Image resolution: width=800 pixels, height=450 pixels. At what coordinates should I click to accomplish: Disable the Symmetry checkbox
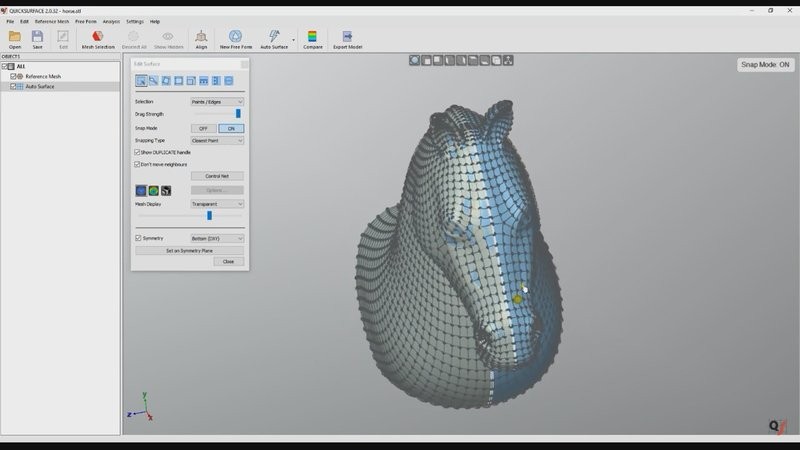(x=138, y=238)
